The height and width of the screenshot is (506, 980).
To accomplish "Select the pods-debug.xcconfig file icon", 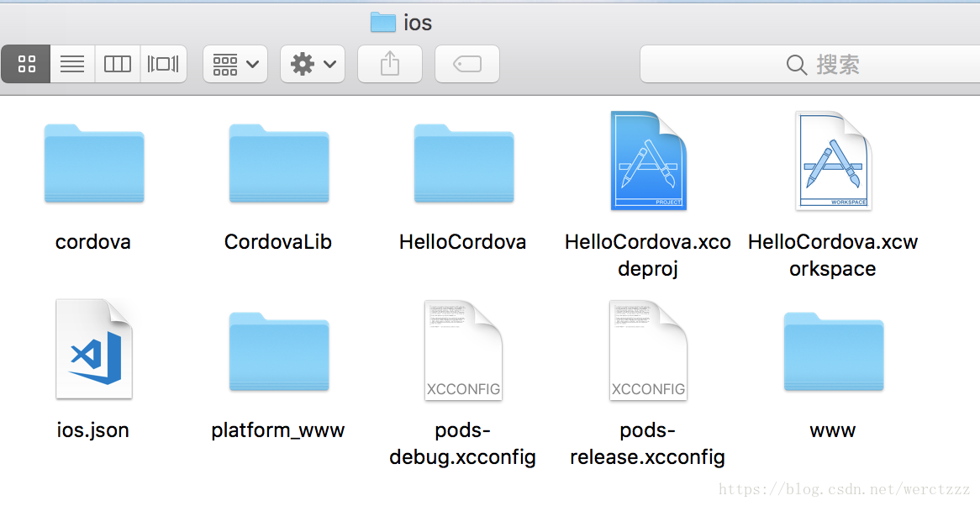I will pyautogui.click(x=464, y=350).
